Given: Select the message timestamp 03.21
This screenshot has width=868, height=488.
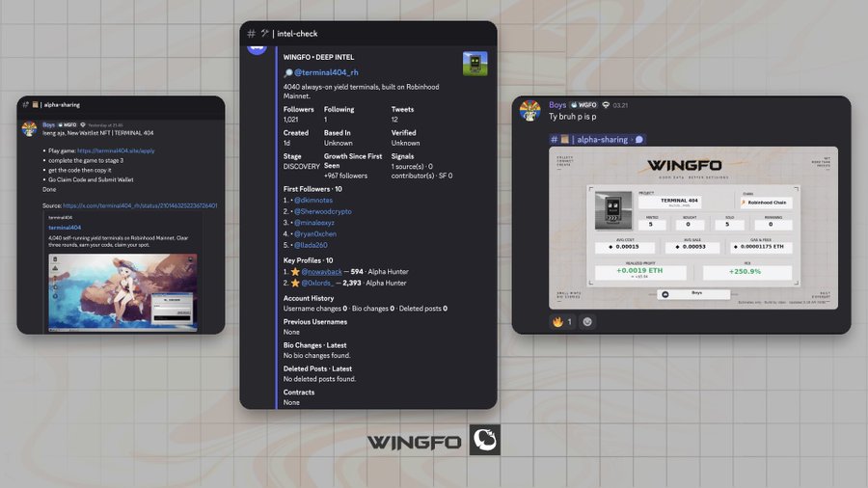Looking at the screenshot, I should click(620, 105).
